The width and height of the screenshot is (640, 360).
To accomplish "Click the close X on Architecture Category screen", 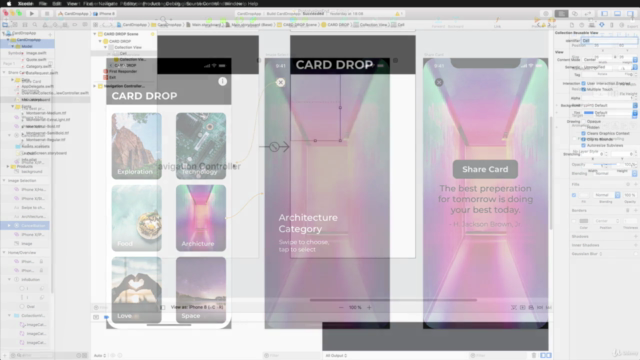I will (280, 82).
